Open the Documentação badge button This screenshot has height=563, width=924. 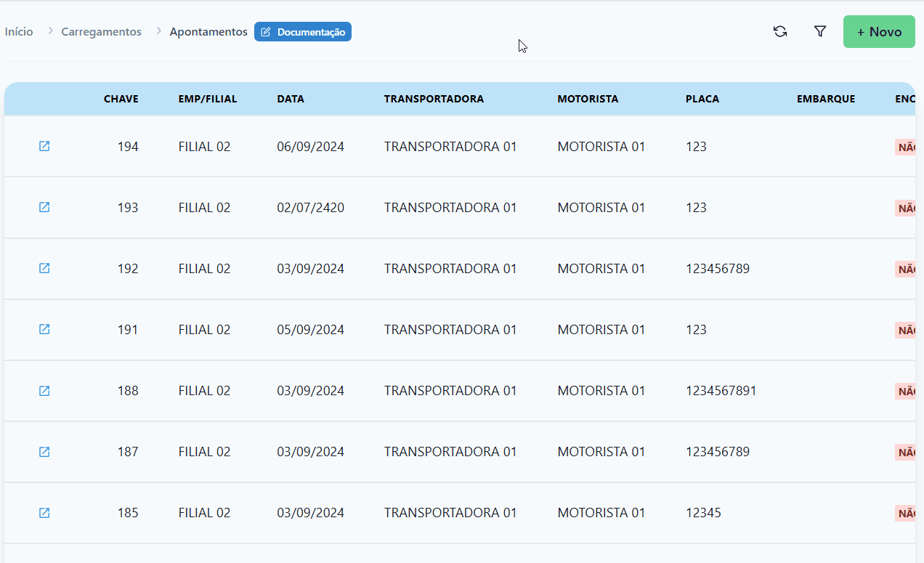(x=303, y=32)
